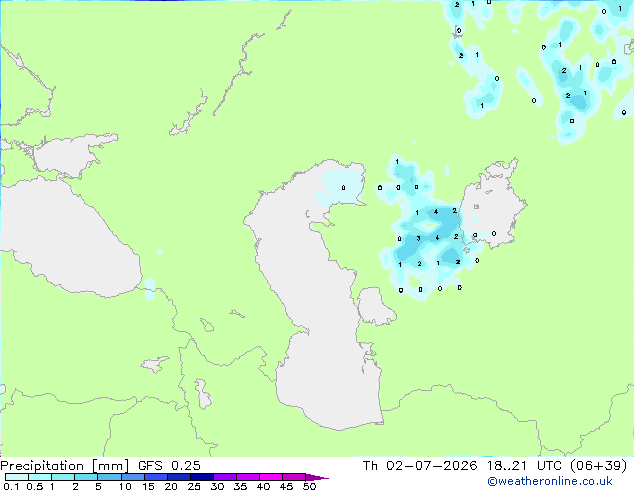Pick the 45–50 mm legend swatch

click(294, 477)
